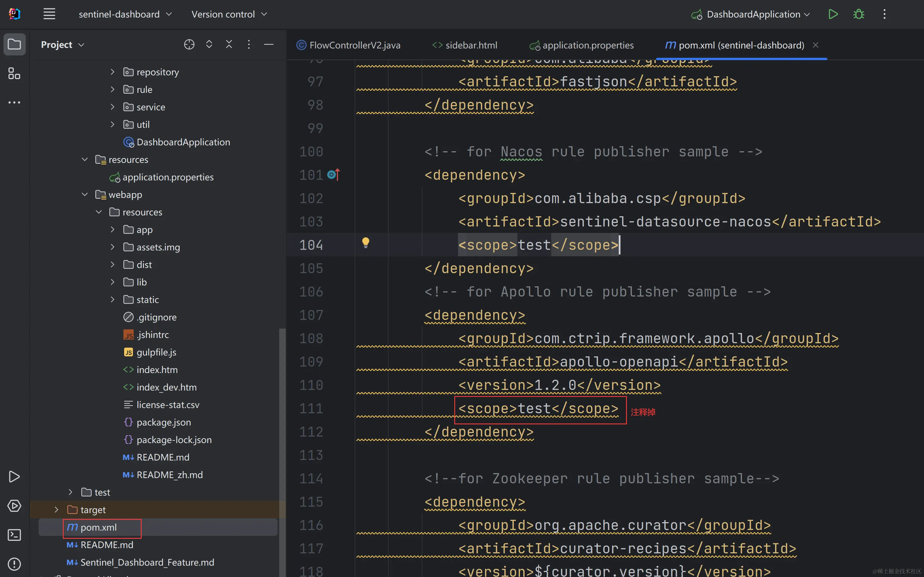Hide the Project panel with the minus icon
The height and width of the screenshot is (577, 924).
point(268,44)
